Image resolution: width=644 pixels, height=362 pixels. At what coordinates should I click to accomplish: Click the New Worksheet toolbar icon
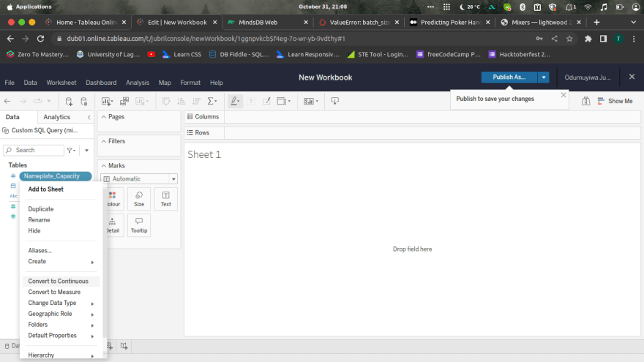pyautogui.click(x=107, y=101)
